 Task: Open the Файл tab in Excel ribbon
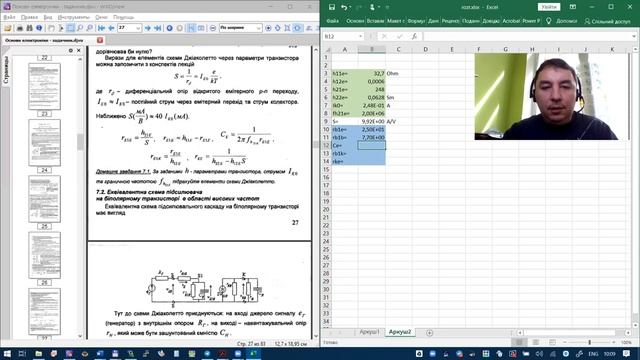(333, 21)
